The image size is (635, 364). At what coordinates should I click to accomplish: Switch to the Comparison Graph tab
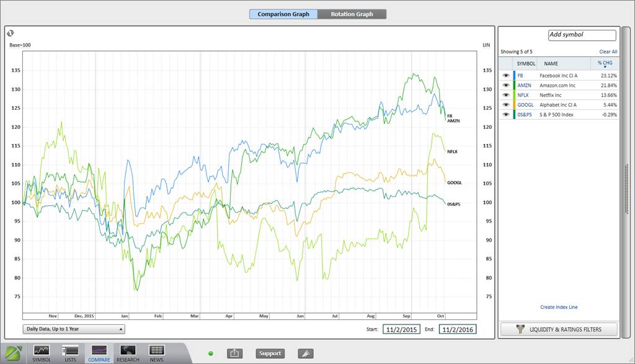click(x=283, y=14)
